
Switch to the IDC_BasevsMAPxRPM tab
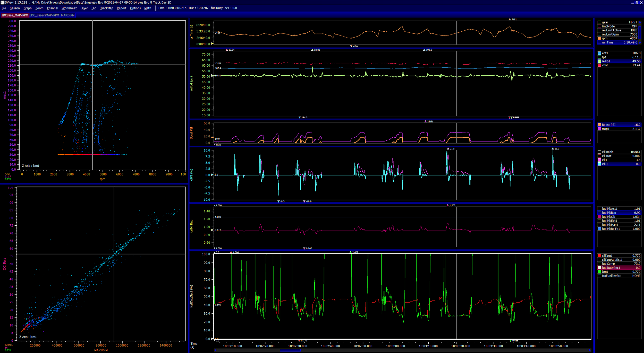coord(44,15)
